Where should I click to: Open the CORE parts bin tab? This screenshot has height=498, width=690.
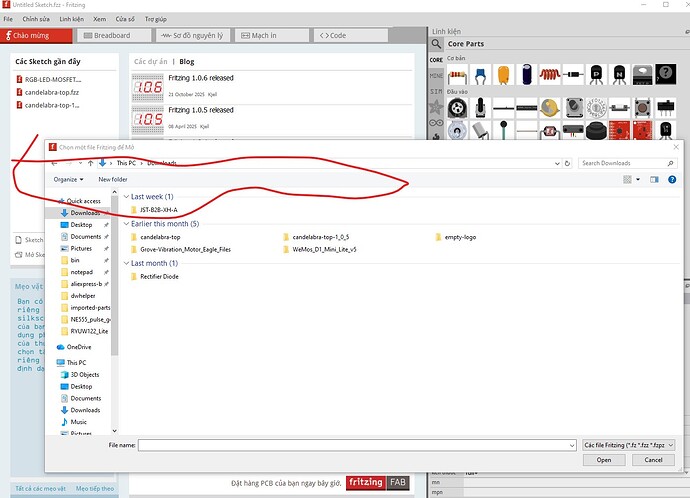point(436,59)
